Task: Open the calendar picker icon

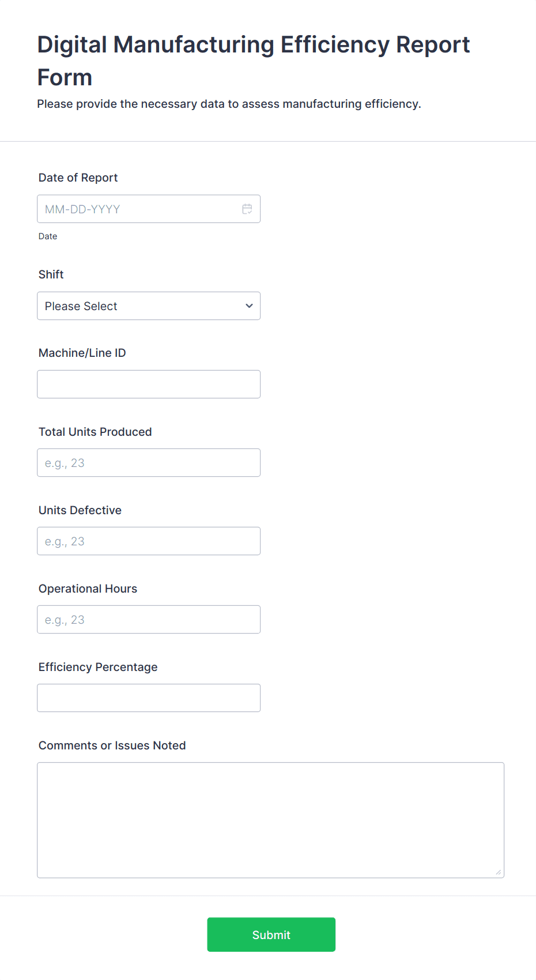Action: pyautogui.click(x=247, y=209)
